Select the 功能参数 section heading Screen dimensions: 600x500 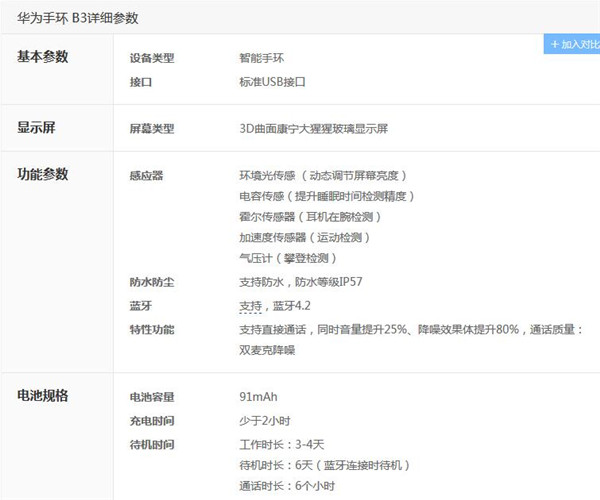coord(42,174)
